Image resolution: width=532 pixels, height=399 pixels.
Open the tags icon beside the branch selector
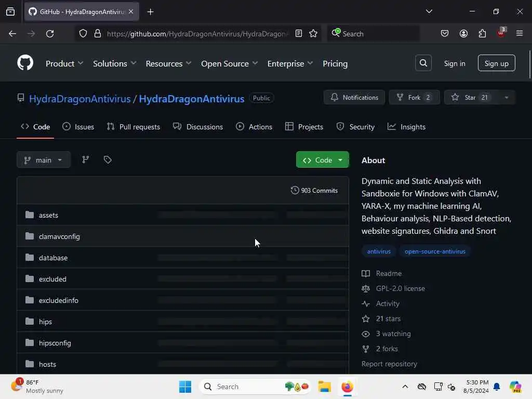tap(108, 159)
